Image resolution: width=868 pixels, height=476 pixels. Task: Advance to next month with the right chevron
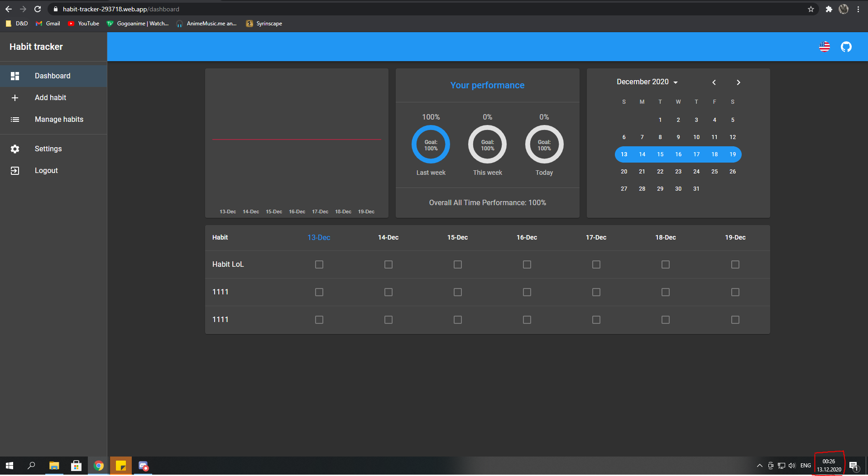point(738,82)
